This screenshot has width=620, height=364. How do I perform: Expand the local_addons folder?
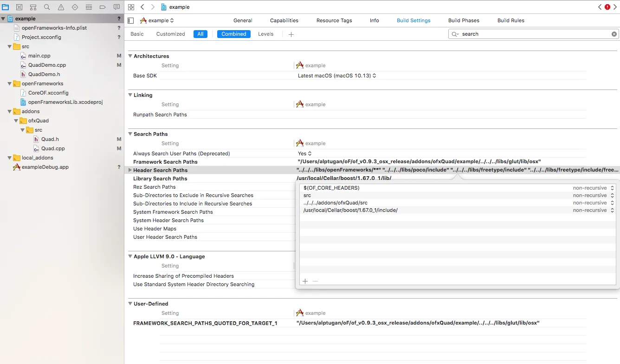10,158
